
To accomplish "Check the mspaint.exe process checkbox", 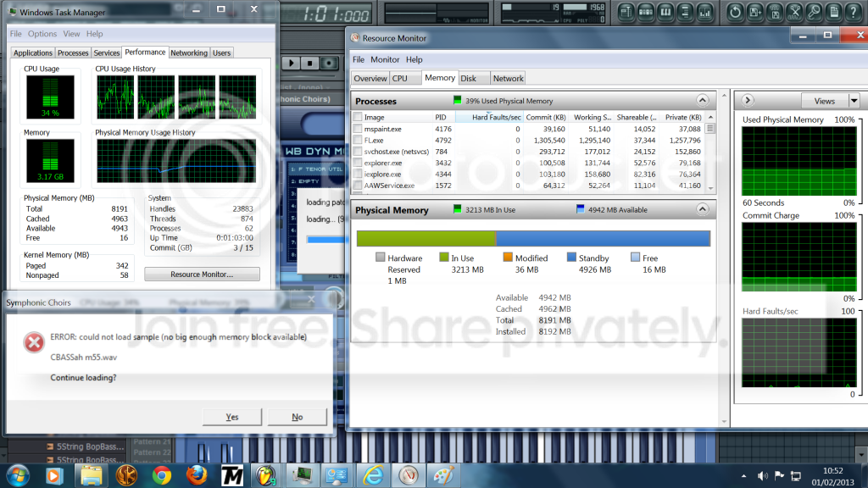I will (x=358, y=129).
